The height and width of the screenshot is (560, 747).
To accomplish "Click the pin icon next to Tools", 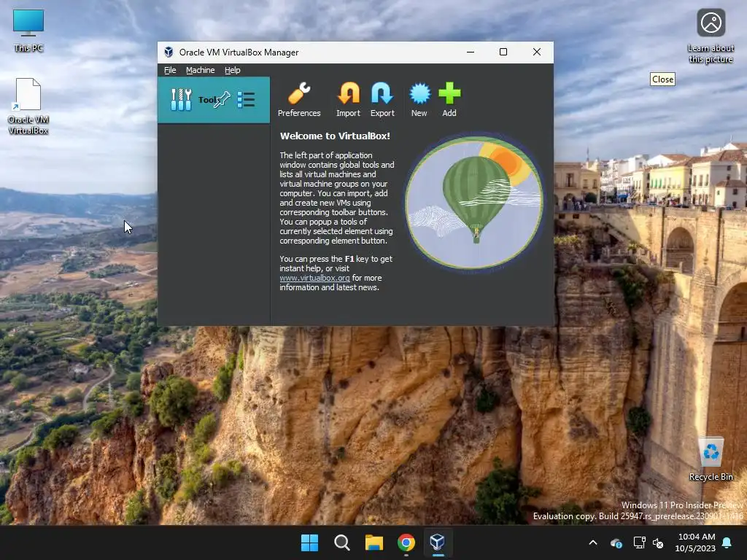I will [222, 99].
